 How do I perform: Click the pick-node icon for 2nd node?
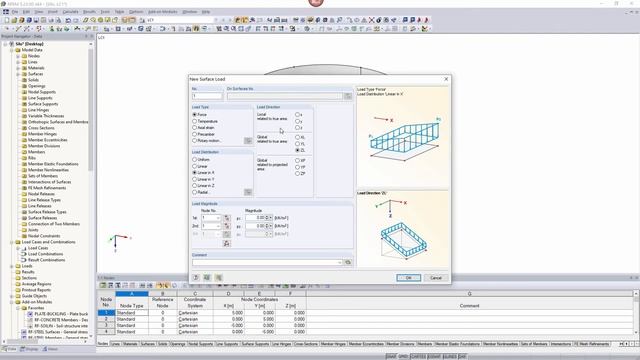[x=227, y=226]
